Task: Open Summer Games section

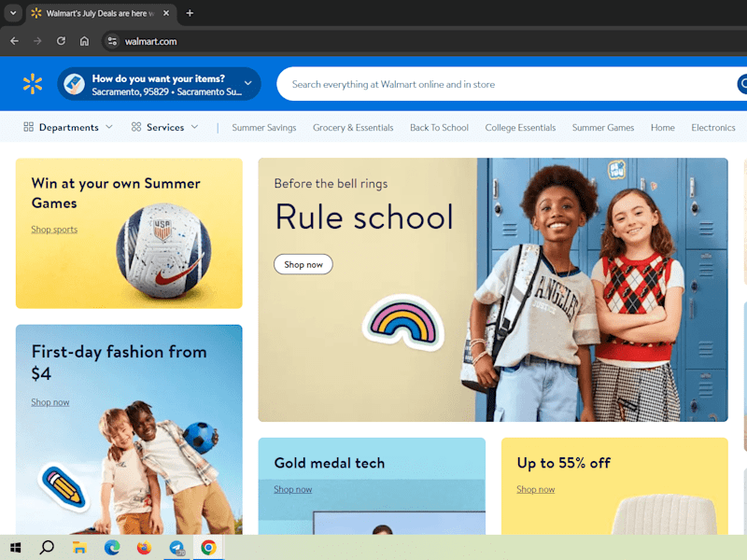Action: 603,128
